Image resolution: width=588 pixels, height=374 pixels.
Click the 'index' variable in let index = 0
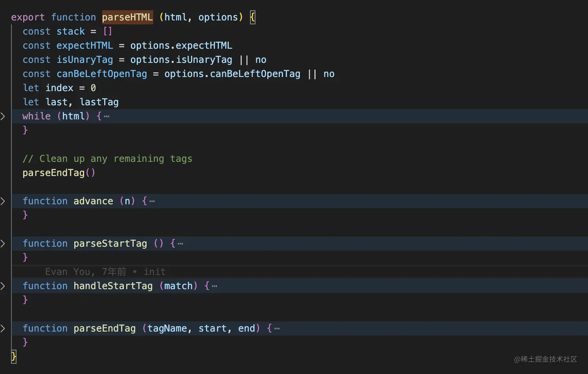click(x=59, y=88)
